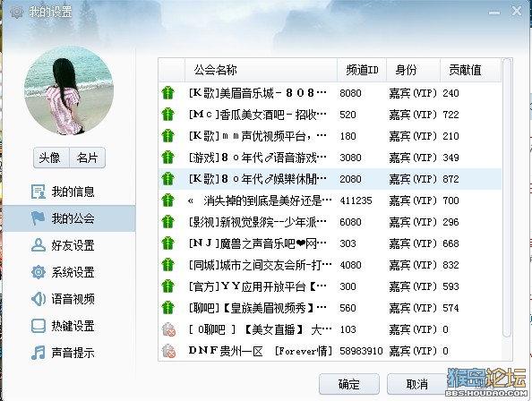This screenshot has height=401, width=532.
Task: Click the green shirt icon for channel 411235 row
Action: (x=168, y=200)
